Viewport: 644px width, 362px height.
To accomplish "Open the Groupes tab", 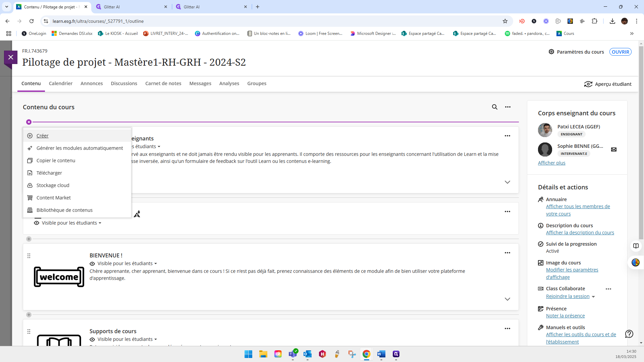I will [257, 83].
